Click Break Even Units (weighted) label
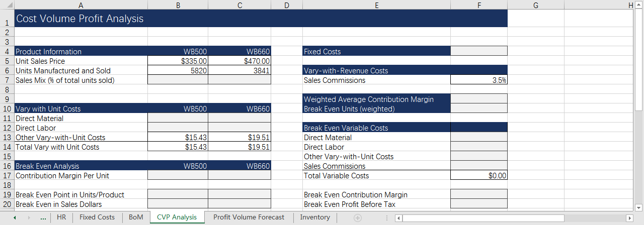Image resolution: width=644 pixels, height=225 pixels. (349, 108)
